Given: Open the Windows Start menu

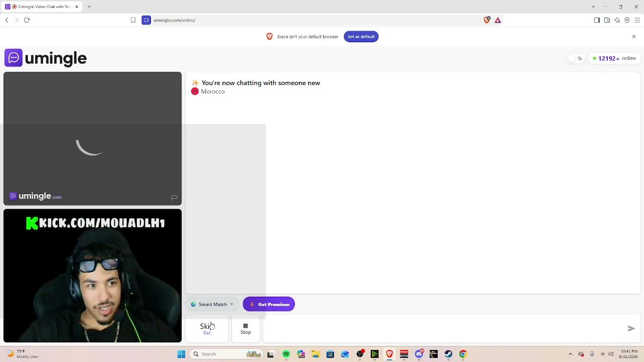Looking at the screenshot, I should pyautogui.click(x=181, y=354).
